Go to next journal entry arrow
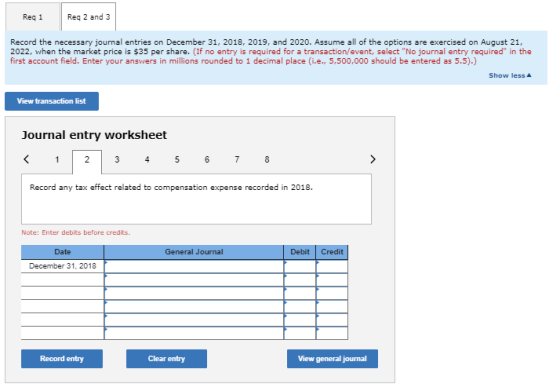This screenshot has height=391, width=560. tap(373, 159)
